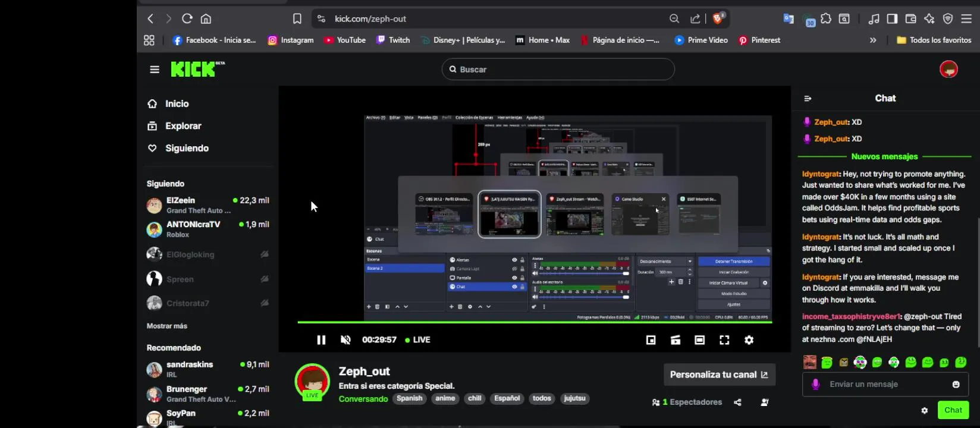Bookmark this page in the address bar
Image resolution: width=980 pixels, height=428 pixels.
pos(297,19)
